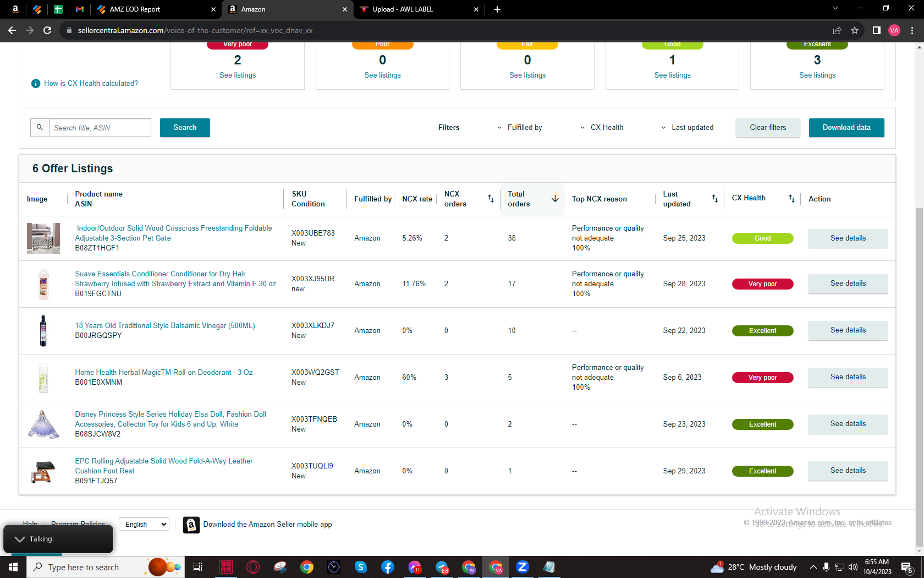Expand the Fulfilled by filter dropdown
Viewport: 924px width, 578px height.
coord(519,128)
